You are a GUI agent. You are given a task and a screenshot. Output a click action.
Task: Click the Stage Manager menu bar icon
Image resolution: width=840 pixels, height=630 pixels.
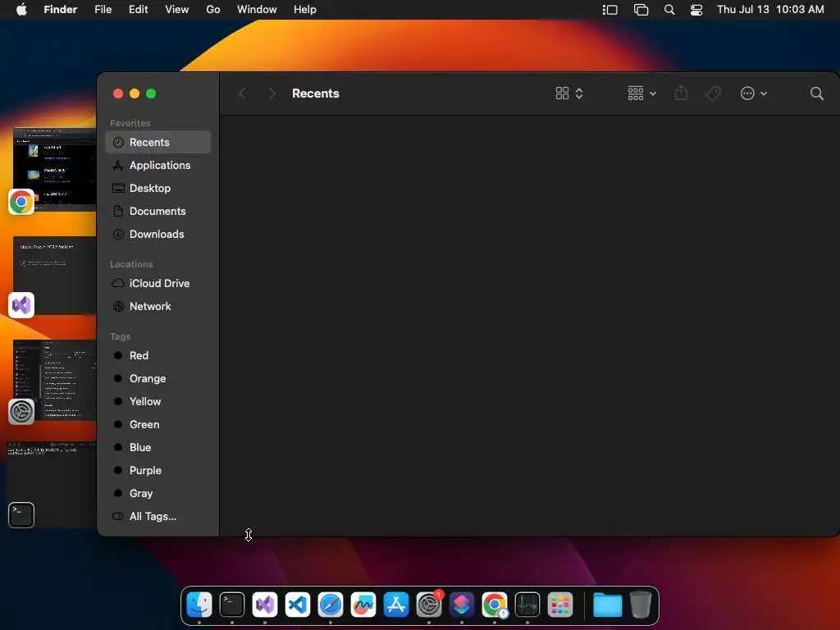(609, 10)
